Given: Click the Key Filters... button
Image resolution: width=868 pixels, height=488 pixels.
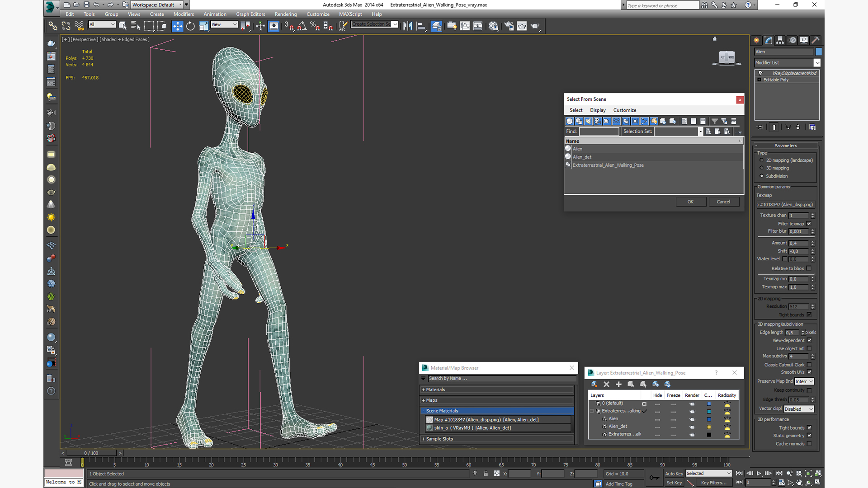Looking at the screenshot, I should [x=713, y=483].
